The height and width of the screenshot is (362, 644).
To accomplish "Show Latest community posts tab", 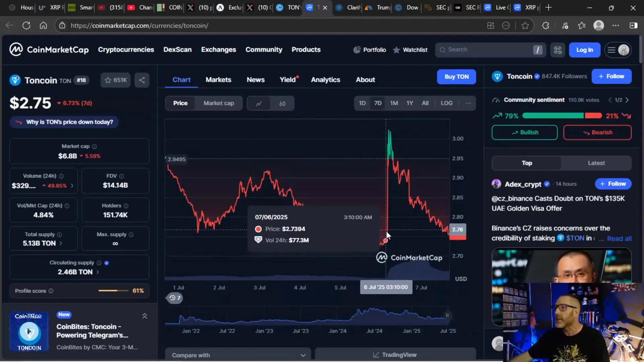I will pos(596,163).
